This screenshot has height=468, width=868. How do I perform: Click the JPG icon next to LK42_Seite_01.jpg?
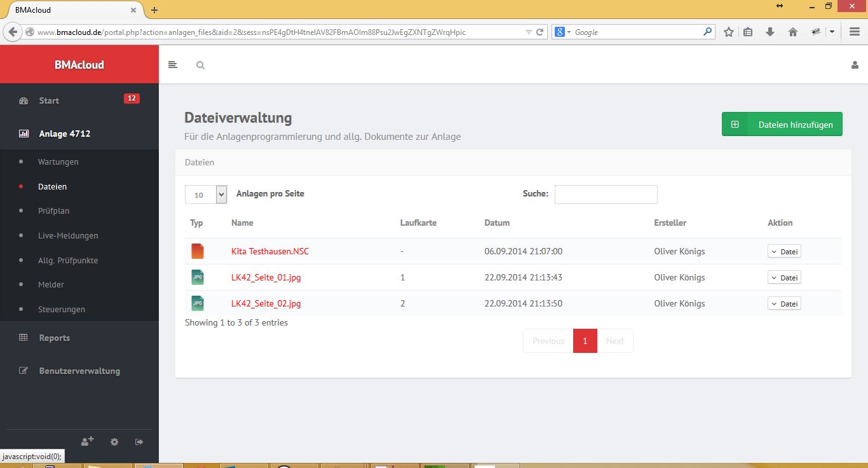(x=198, y=277)
